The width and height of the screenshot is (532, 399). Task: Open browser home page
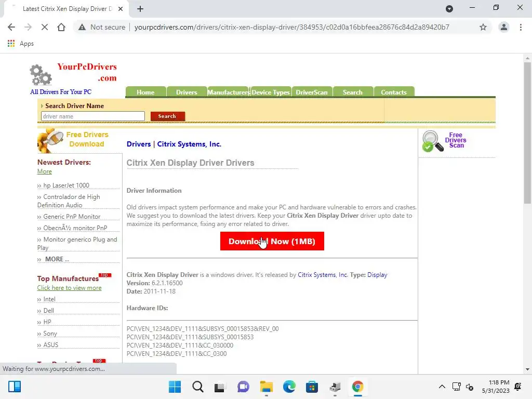61,27
